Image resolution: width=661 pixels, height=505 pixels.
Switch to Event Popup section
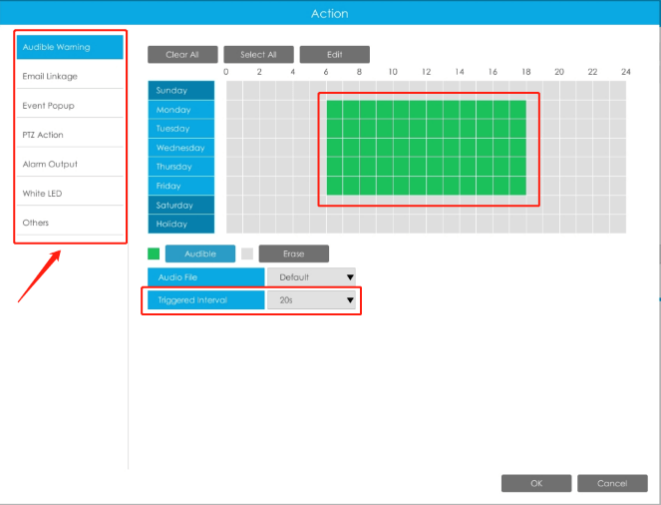click(x=70, y=105)
